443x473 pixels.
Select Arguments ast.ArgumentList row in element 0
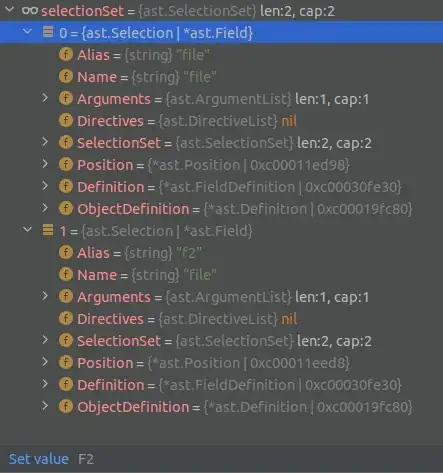[x=221, y=98]
